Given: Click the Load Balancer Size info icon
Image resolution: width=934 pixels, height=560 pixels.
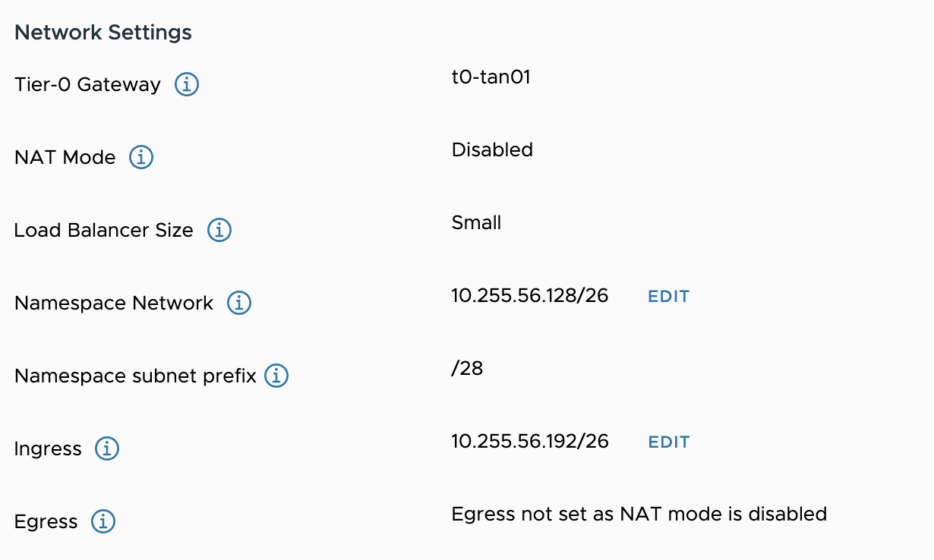Looking at the screenshot, I should coord(219,230).
